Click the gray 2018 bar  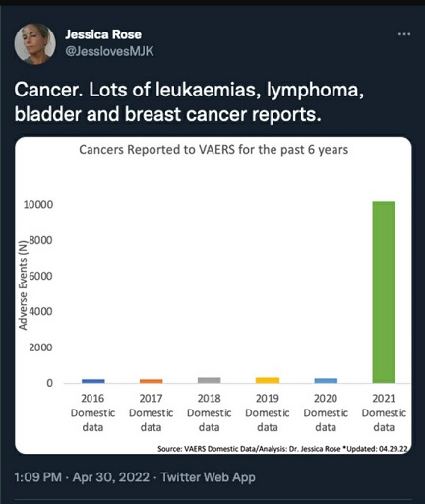(x=210, y=380)
